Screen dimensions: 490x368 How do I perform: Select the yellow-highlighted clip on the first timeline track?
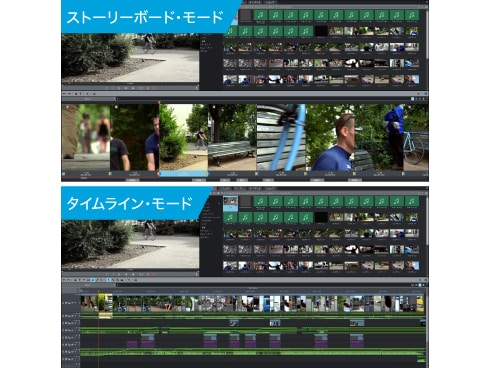coord(105,303)
